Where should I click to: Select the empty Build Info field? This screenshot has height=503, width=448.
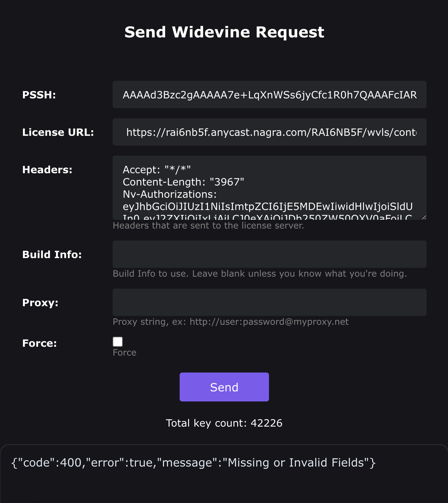pos(269,254)
